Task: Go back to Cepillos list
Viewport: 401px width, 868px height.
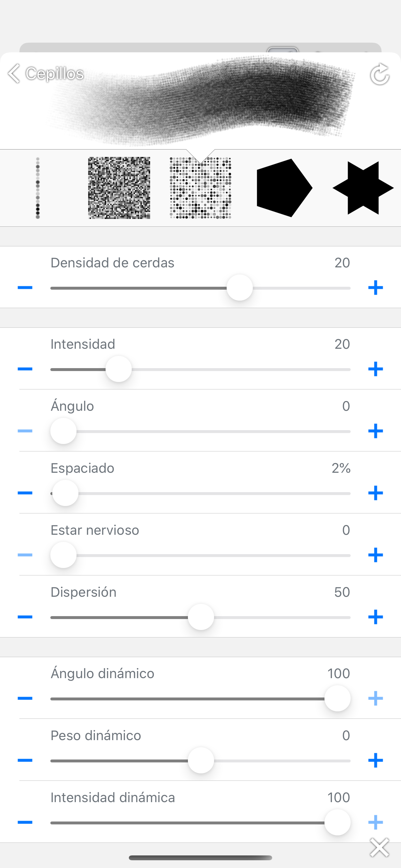Action: pos(46,73)
